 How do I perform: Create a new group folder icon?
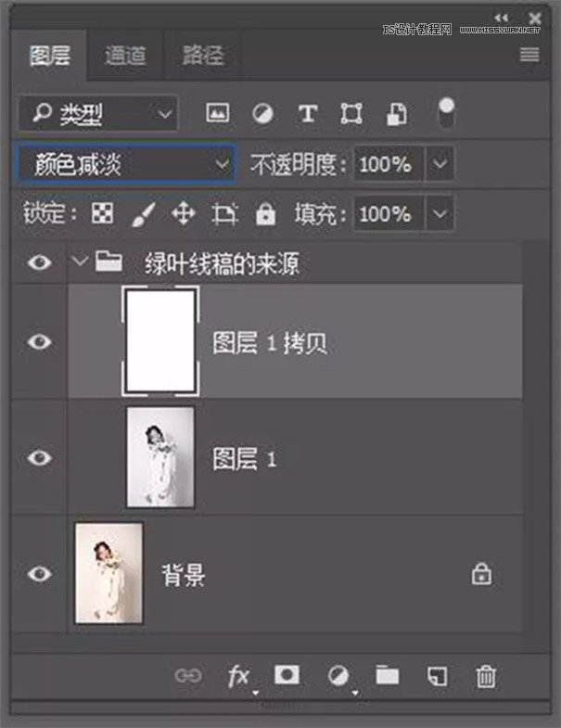(x=388, y=675)
